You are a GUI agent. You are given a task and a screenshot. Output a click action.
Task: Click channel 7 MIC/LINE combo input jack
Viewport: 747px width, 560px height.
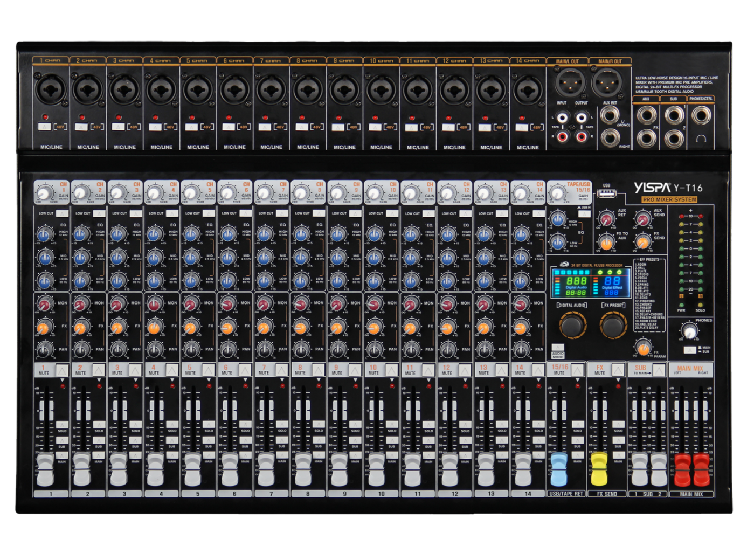[271, 89]
